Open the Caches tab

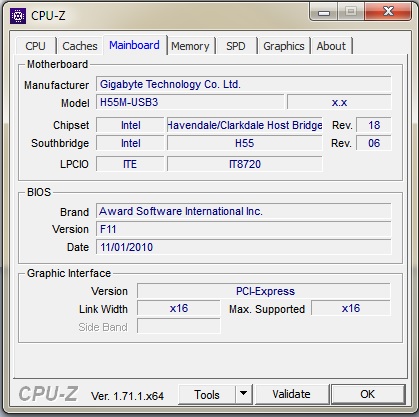[x=80, y=46]
